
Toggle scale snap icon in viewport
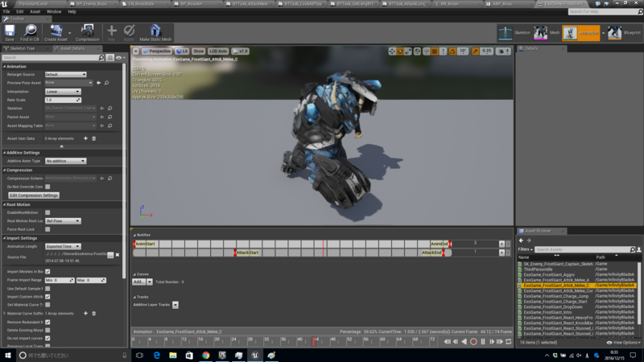(475, 51)
